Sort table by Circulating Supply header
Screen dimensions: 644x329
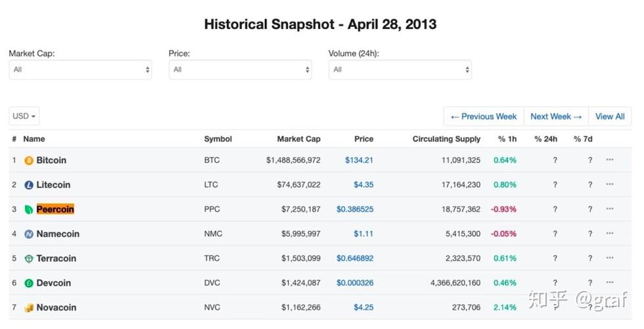click(446, 139)
